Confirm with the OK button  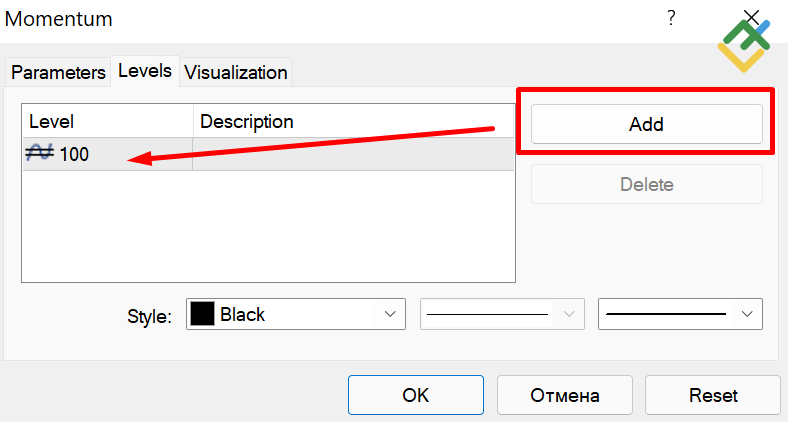(x=415, y=394)
